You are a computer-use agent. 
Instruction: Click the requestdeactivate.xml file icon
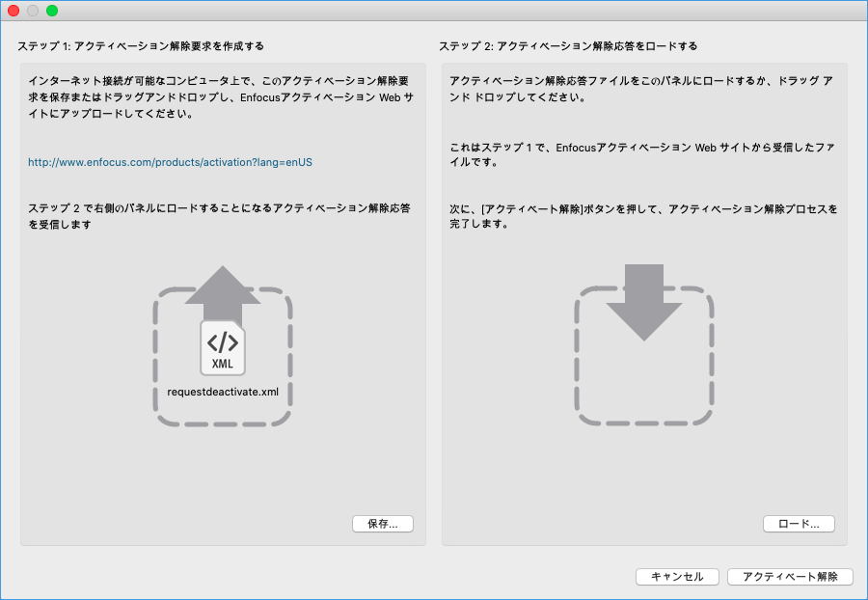(223, 347)
